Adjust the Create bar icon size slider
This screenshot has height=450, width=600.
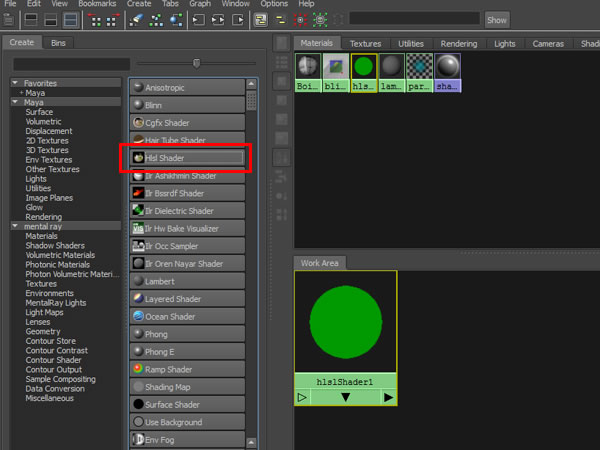[x=196, y=63]
